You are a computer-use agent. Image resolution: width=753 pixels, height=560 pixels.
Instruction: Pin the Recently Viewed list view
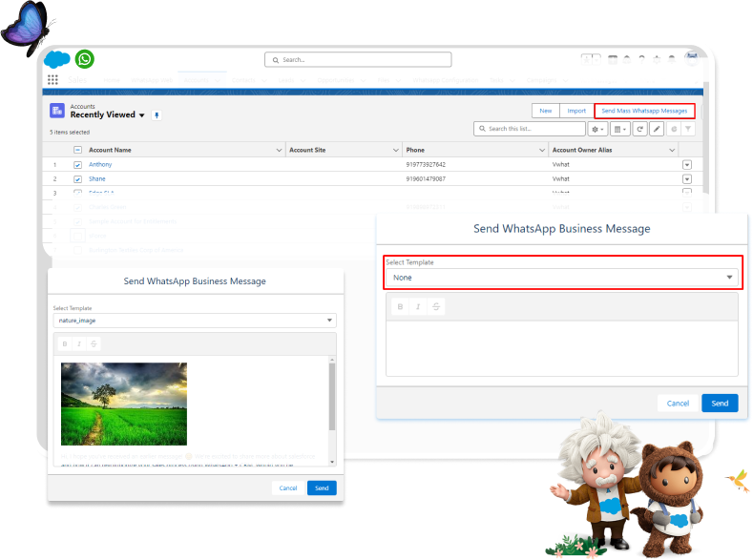coord(157,115)
